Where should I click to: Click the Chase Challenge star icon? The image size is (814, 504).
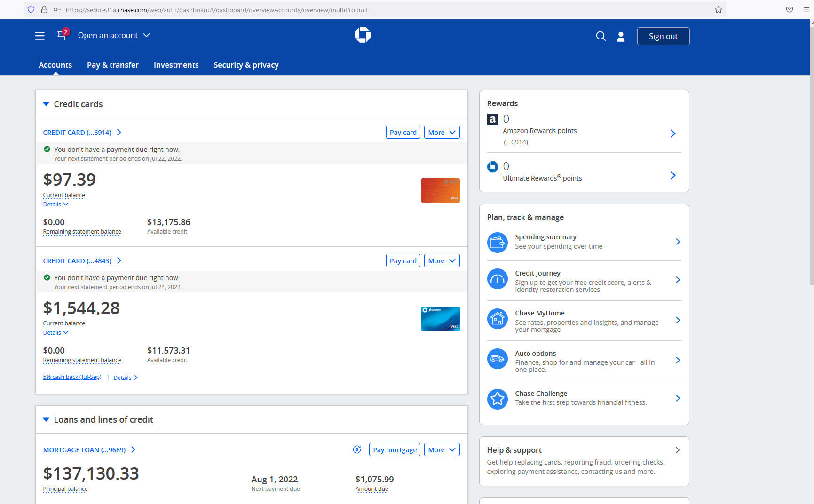coord(498,399)
